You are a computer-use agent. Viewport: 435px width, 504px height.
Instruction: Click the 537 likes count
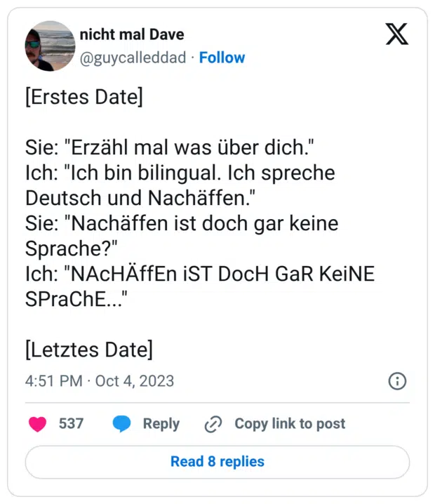(71, 423)
